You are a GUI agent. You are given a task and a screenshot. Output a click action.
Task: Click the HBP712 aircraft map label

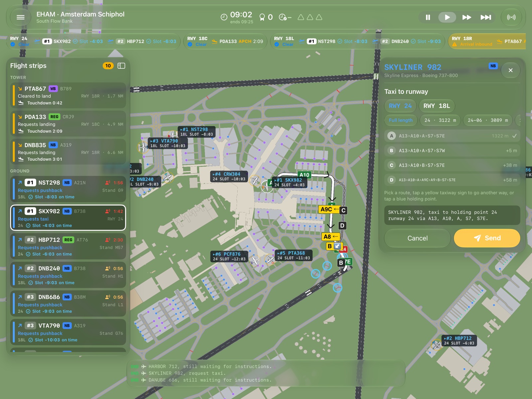(459, 341)
